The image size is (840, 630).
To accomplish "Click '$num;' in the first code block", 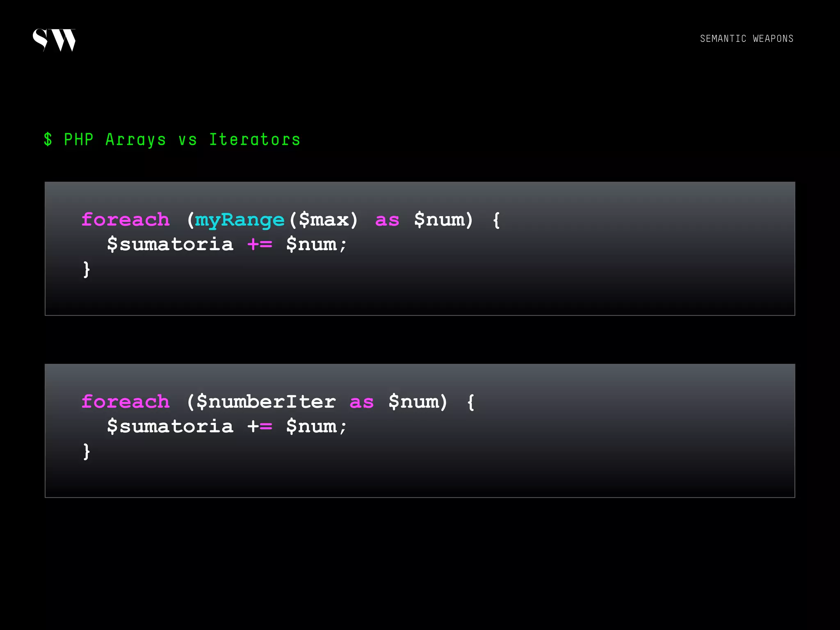I will (x=317, y=244).
